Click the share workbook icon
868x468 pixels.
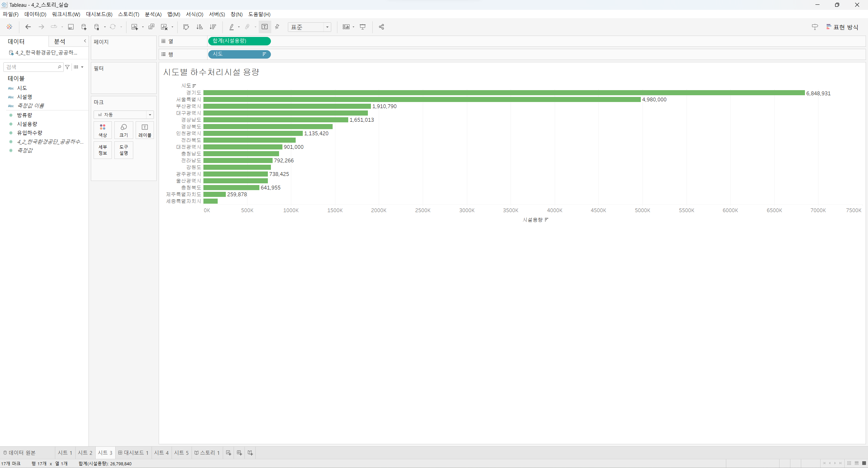[381, 27]
